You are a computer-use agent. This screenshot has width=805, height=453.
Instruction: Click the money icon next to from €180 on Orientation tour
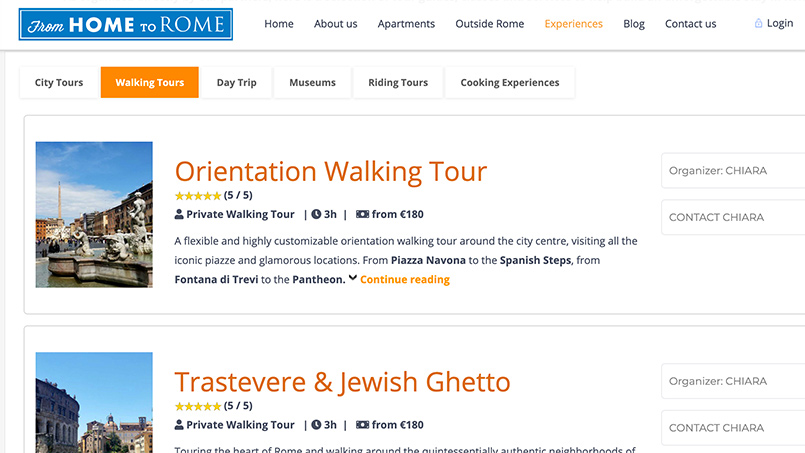point(362,214)
